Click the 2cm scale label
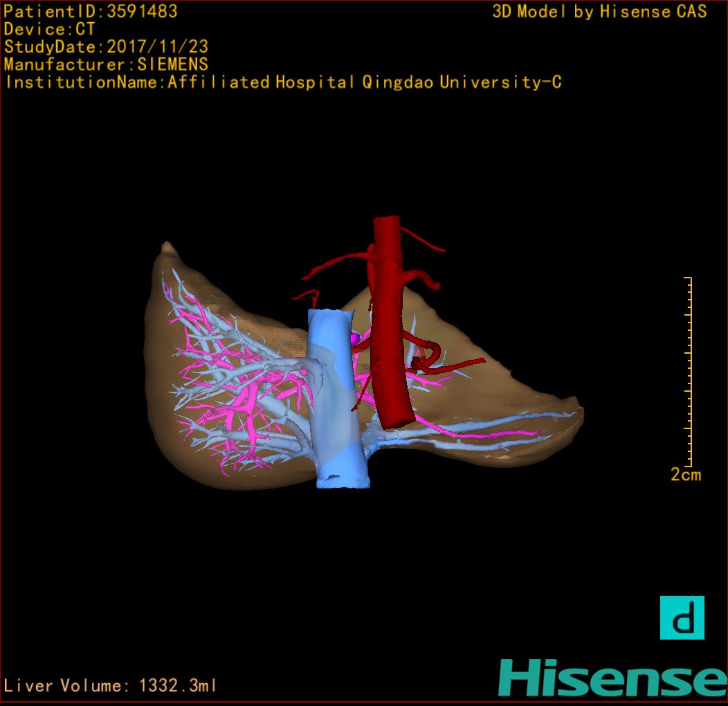 (x=686, y=474)
